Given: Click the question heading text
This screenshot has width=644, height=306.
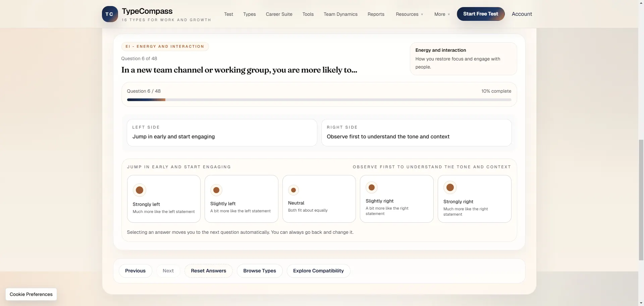Looking at the screenshot, I should 239,70.
